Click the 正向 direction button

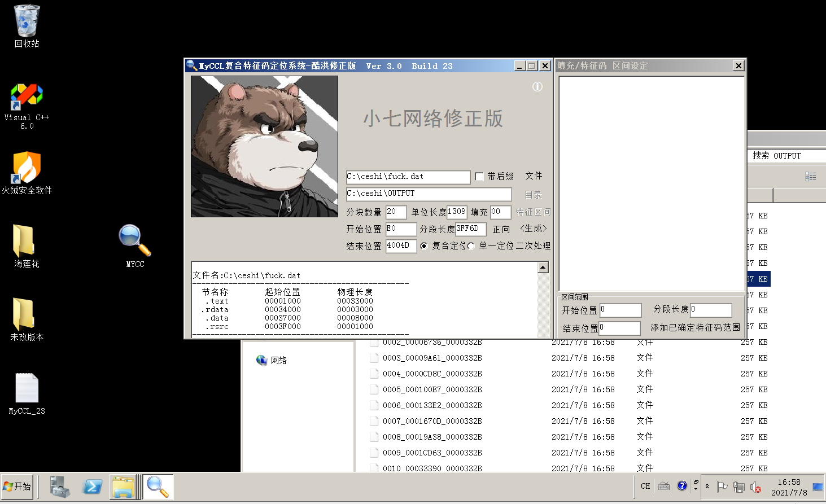point(501,229)
